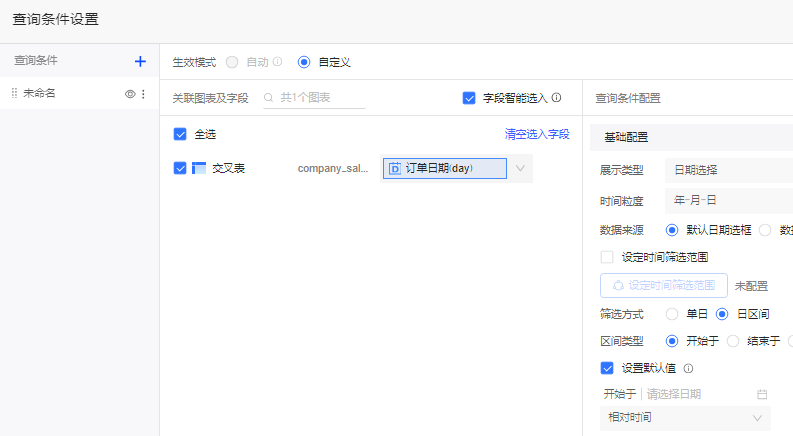Image resolution: width=793 pixels, height=436 pixels.
Task: Click drag handle icon beside 未命名
Action: (14, 93)
